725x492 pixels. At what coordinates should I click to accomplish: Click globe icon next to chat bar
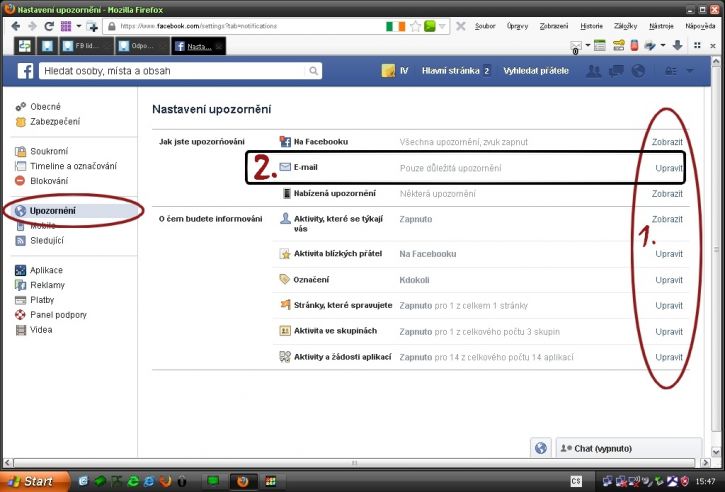click(541, 448)
